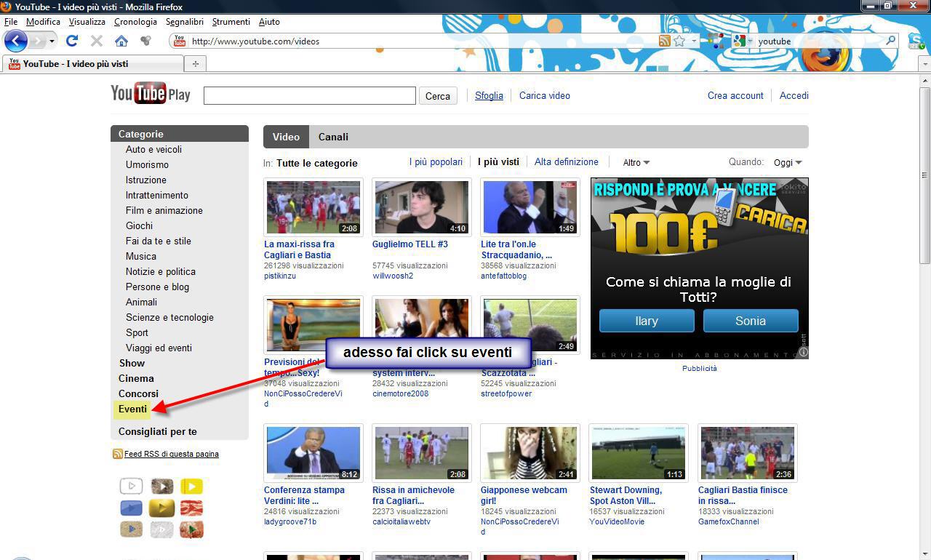The width and height of the screenshot is (931, 560).
Task: Go to the Home page icon
Action: [x=121, y=41]
